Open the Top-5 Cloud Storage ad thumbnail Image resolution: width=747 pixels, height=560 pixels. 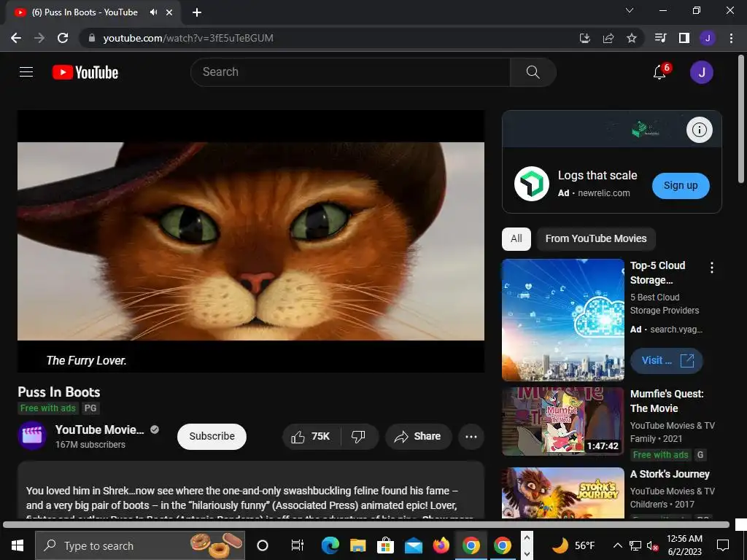pos(562,319)
